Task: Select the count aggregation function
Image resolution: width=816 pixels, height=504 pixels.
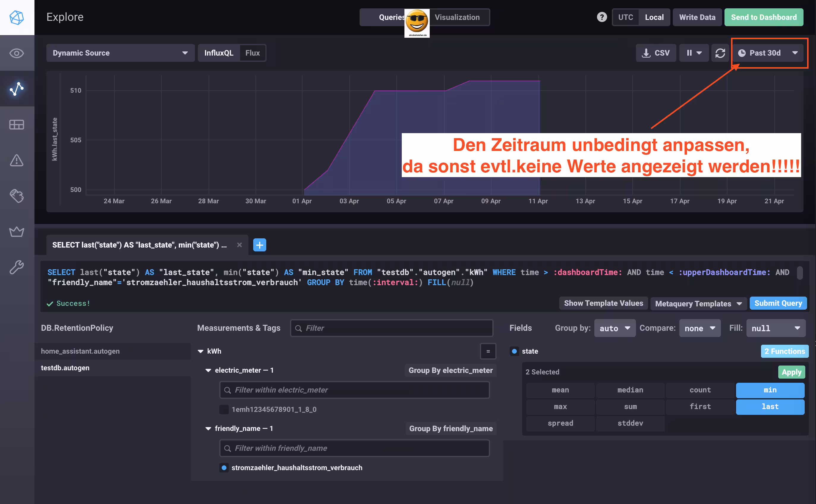Action: pos(700,390)
